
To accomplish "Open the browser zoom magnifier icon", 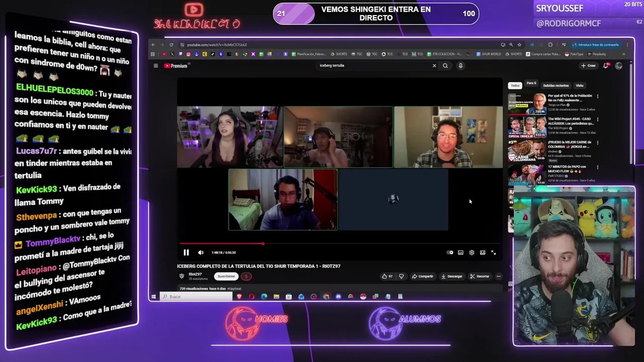I will coord(511,45).
